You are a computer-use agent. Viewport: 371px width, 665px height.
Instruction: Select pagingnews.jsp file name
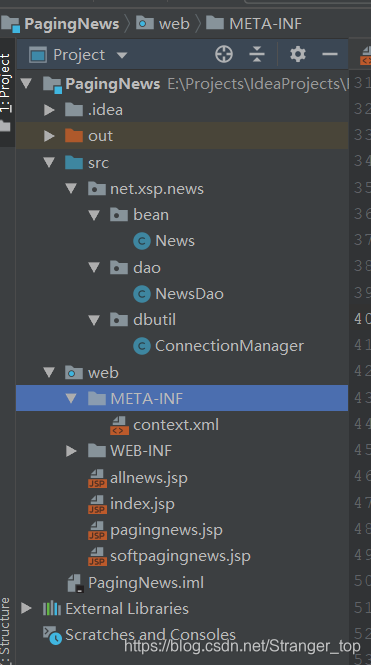click(166, 531)
